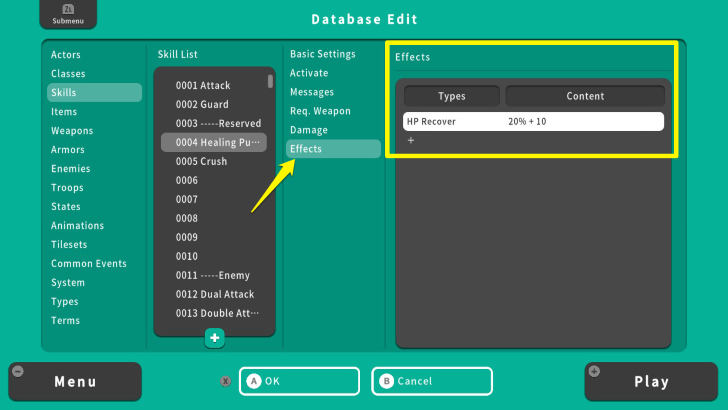Open the ZL Submenu button
The height and width of the screenshot is (410, 728).
pyautogui.click(x=68, y=14)
